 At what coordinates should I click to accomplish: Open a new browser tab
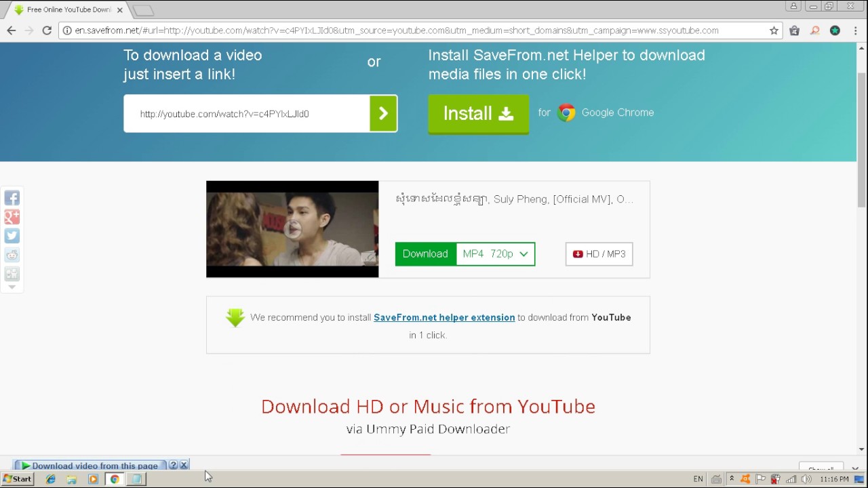[x=143, y=10]
